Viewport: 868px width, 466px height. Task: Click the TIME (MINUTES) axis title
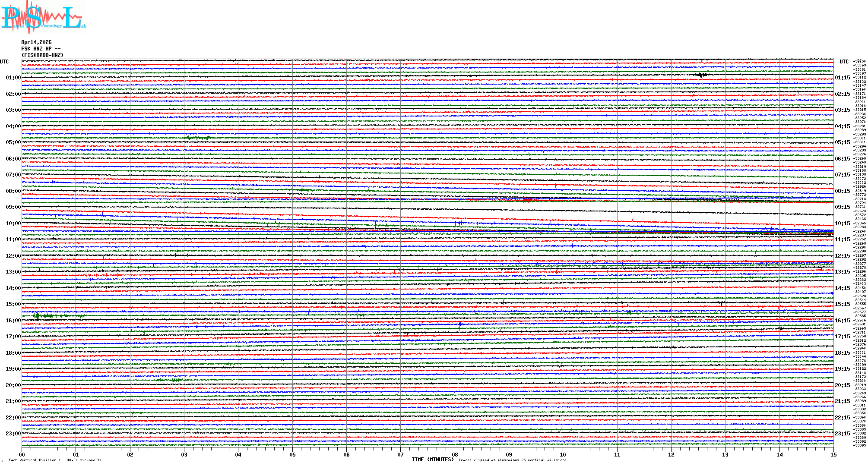coord(432,460)
